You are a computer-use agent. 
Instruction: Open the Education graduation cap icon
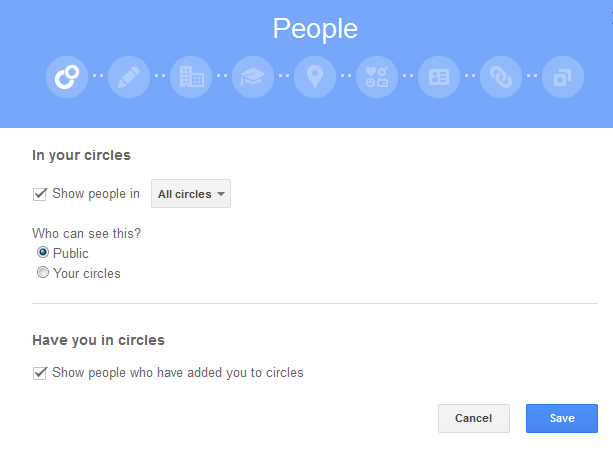tap(253, 77)
